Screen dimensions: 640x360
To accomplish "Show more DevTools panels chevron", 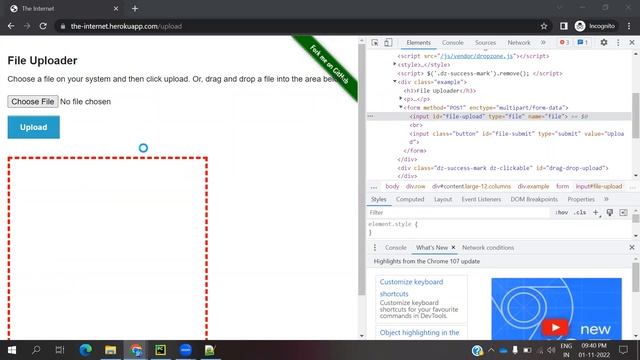I will click(x=543, y=42).
